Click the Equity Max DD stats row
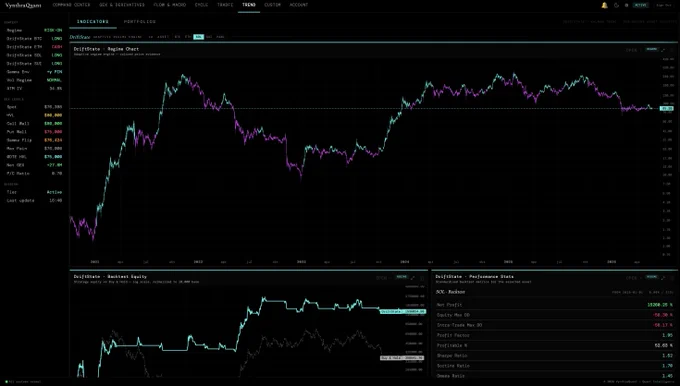680x386 pixels. 555,315
